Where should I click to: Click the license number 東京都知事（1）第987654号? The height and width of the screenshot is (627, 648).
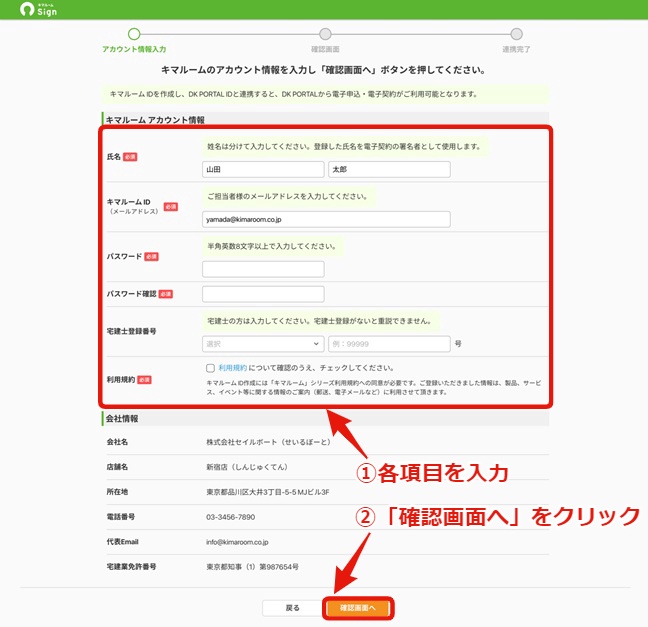pos(253,567)
